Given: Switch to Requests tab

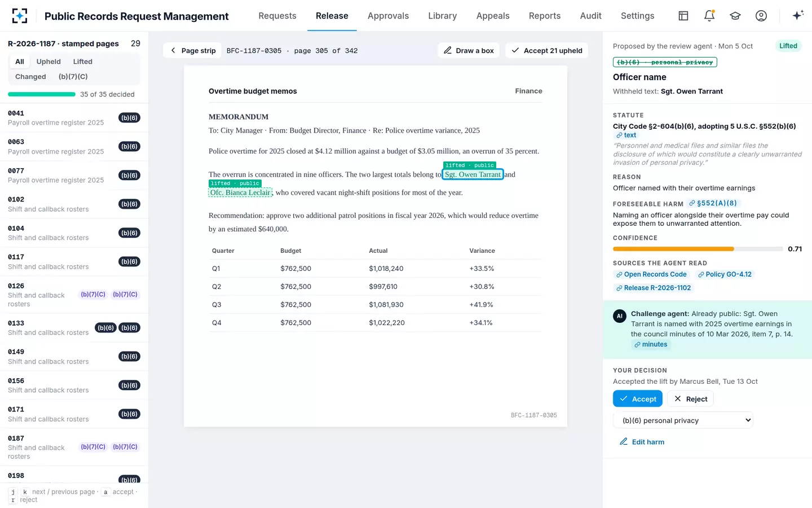Looking at the screenshot, I should (277, 16).
